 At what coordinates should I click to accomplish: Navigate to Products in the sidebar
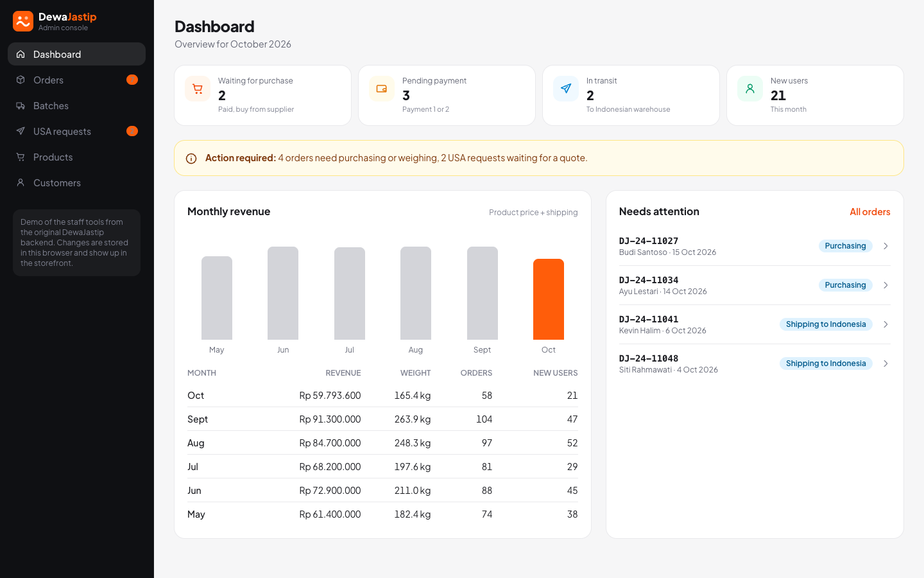(76, 157)
